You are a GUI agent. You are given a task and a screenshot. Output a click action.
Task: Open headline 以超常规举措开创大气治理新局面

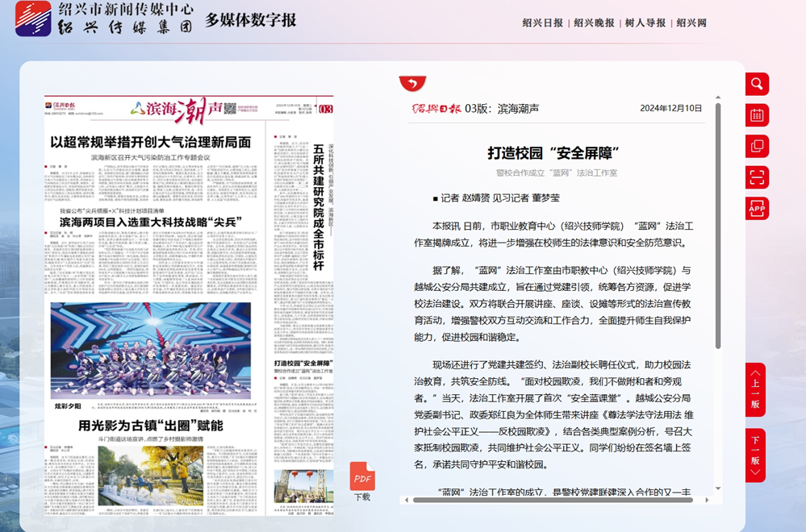tap(151, 142)
